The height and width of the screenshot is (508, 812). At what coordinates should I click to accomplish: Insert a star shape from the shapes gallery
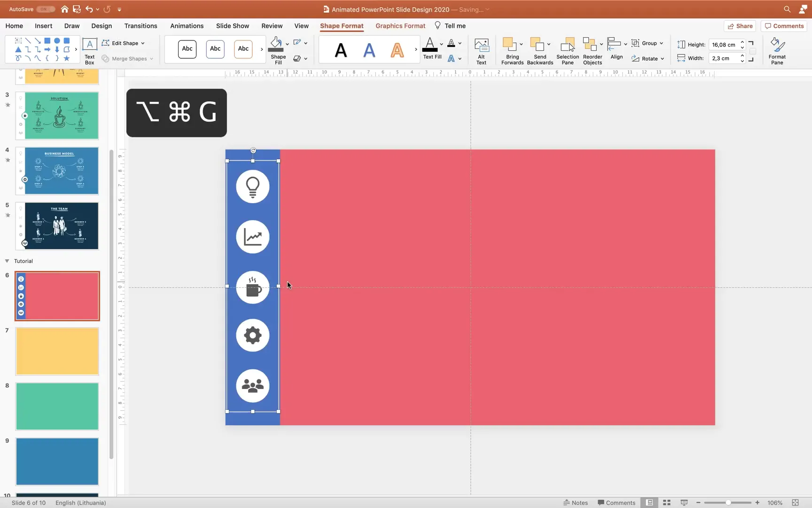click(x=67, y=58)
